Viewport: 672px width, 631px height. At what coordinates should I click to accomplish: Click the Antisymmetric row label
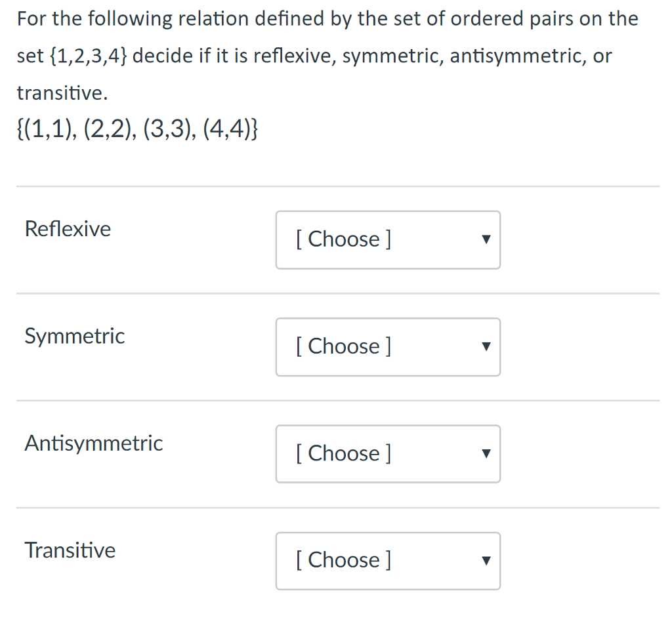tap(93, 443)
